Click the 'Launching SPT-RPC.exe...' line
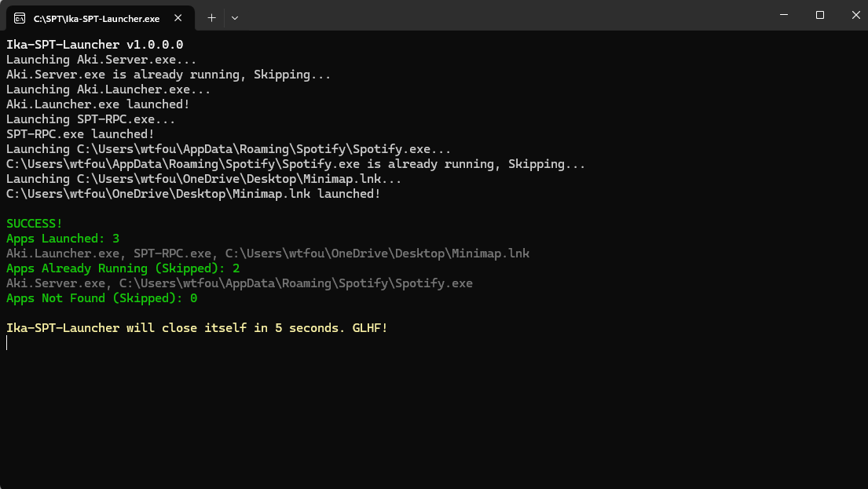 (91, 119)
